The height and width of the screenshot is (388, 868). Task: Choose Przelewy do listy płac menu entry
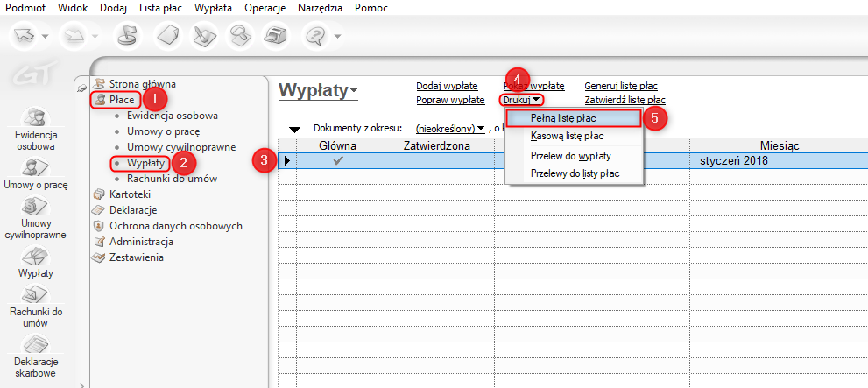pos(574,173)
